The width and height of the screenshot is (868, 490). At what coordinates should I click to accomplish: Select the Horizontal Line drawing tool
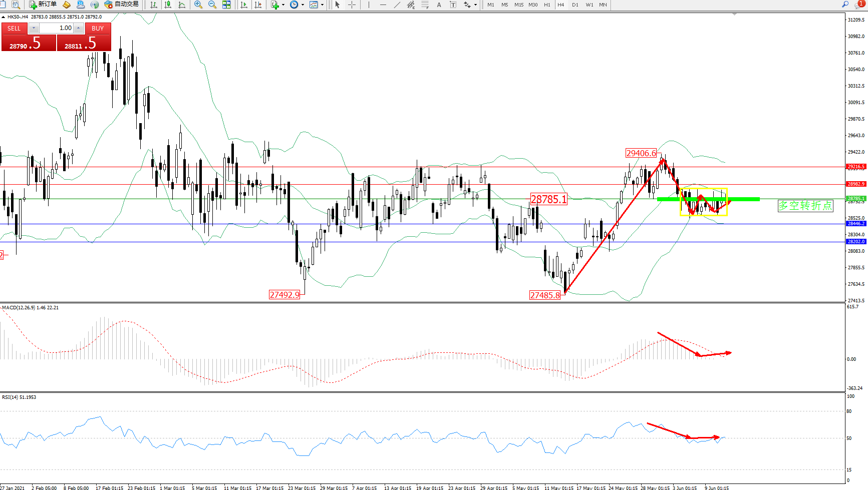(x=383, y=5)
